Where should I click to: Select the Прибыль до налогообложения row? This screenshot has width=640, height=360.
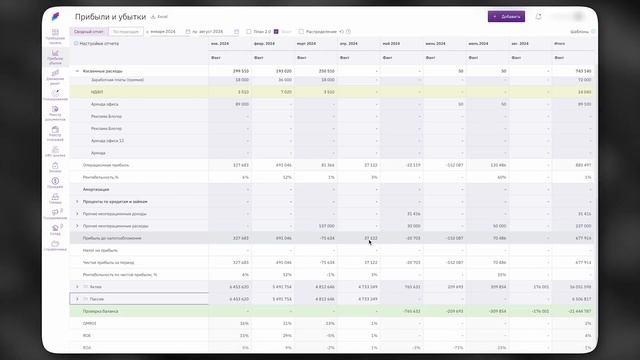tap(331, 238)
